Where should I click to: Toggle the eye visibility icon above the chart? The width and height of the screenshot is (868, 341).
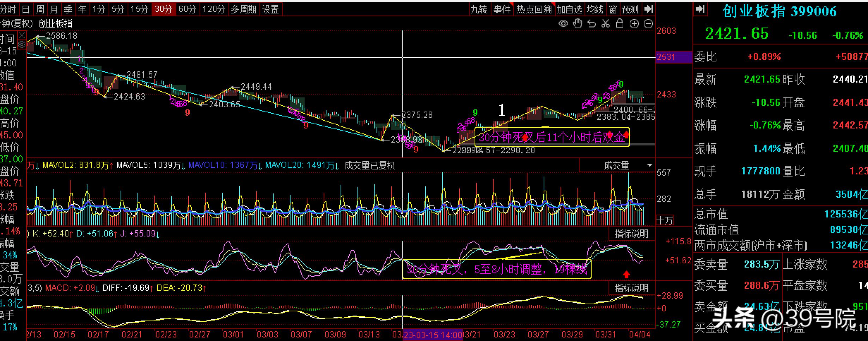pos(563,24)
